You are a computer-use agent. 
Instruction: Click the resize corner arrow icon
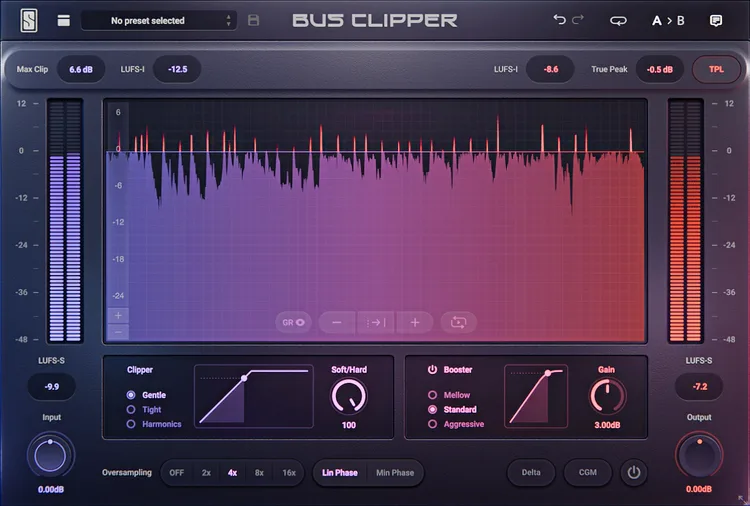coord(742,500)
